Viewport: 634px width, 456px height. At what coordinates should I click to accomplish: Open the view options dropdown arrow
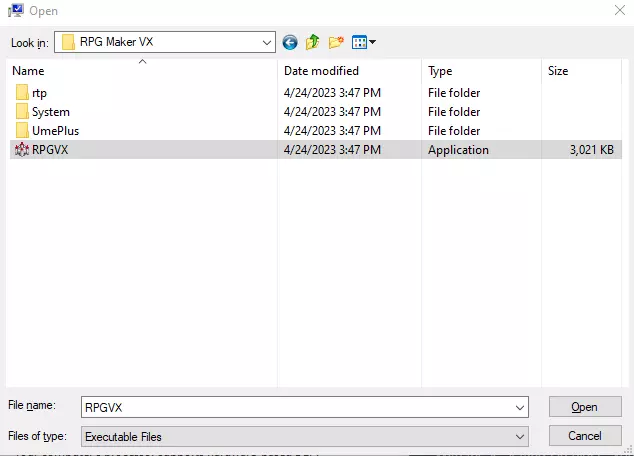point(372,42)
